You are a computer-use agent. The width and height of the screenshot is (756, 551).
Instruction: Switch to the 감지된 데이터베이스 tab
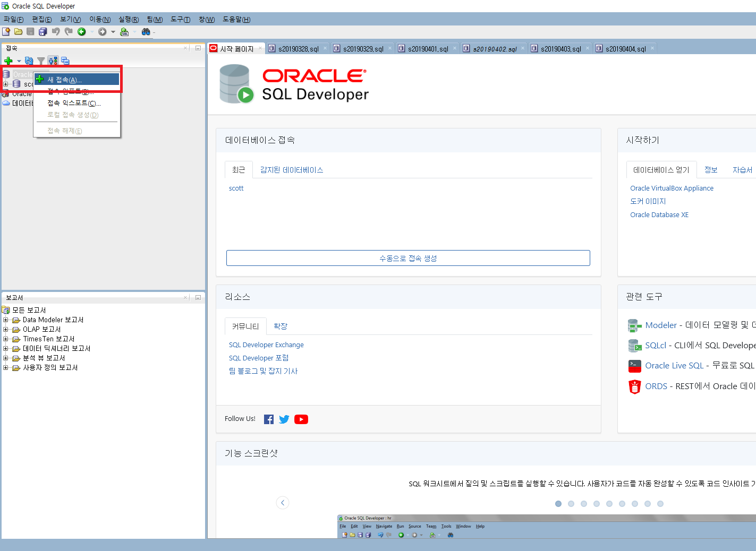[x=292, y=170]
